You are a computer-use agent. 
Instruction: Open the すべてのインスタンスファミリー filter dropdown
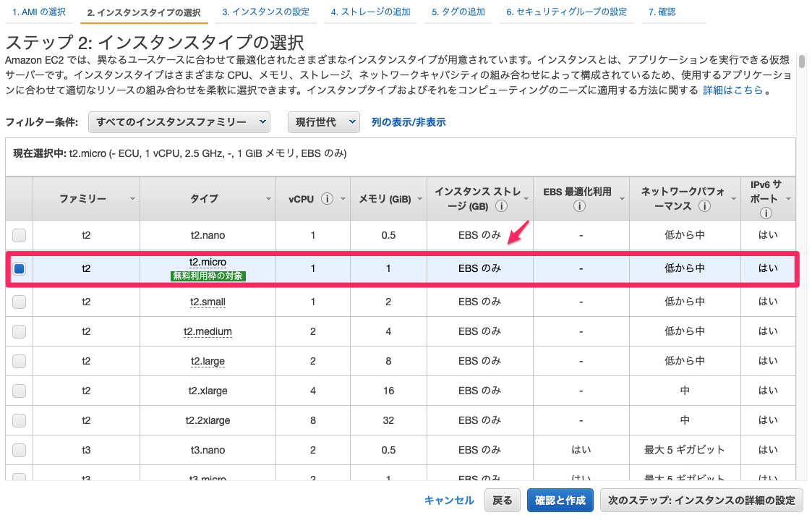(179, 122)
